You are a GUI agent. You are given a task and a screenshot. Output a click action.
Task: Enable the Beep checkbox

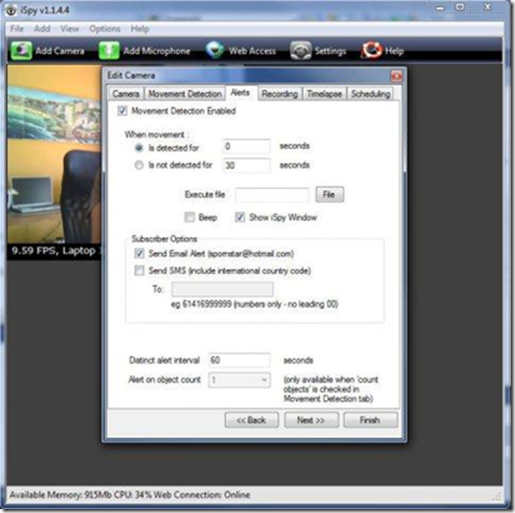point(189,217)
